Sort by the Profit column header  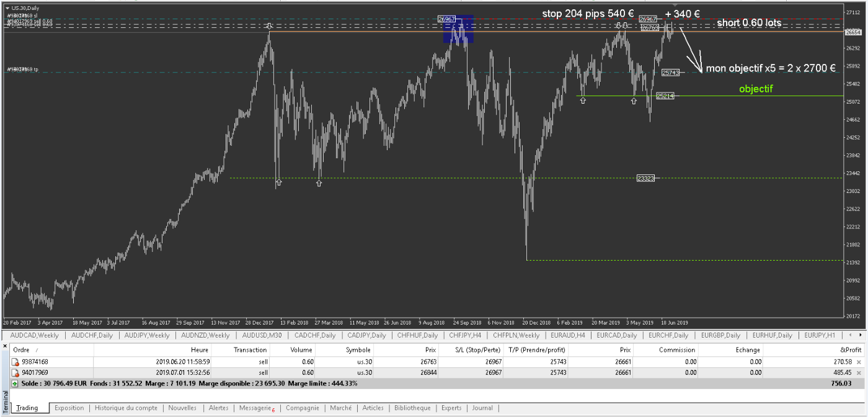(x=813, y=350)
